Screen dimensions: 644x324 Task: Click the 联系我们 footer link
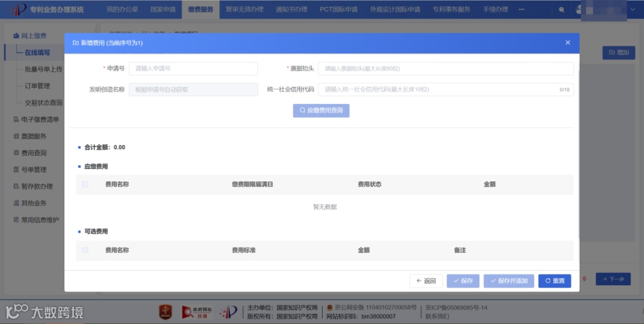pyautogui.click(x=437, y=316)
